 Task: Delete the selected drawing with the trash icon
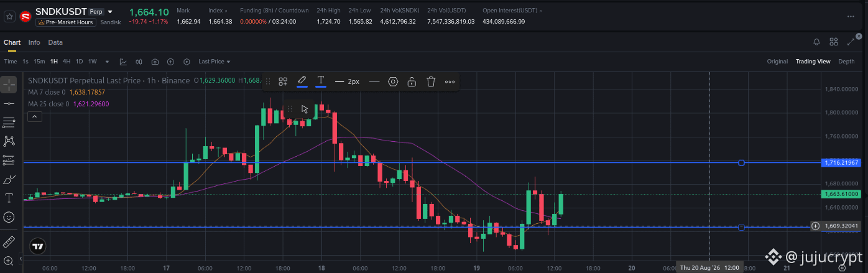(x=431, y=81)
